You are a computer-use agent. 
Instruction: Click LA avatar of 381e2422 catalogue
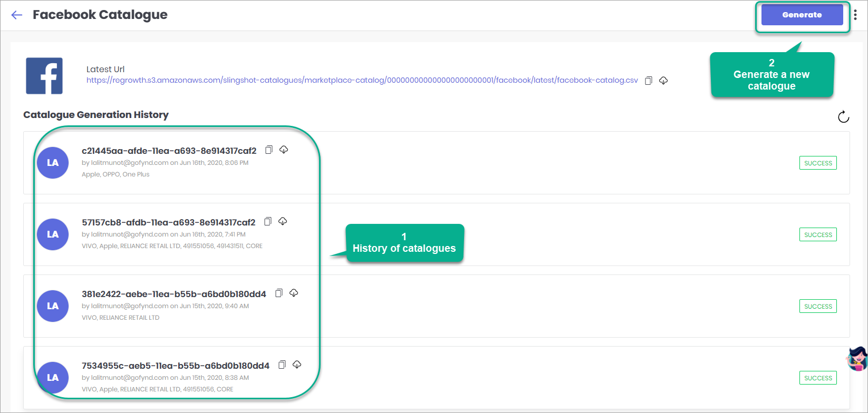(x=53, y=306)
